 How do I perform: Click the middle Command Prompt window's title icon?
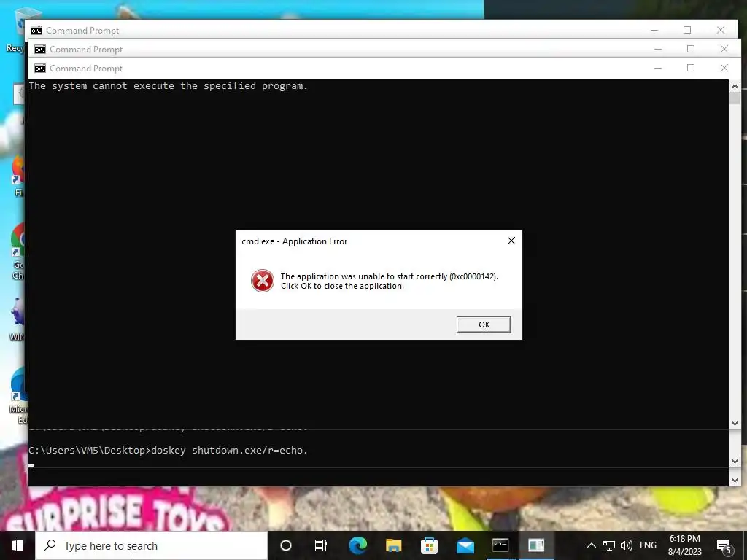pos(40,50)
